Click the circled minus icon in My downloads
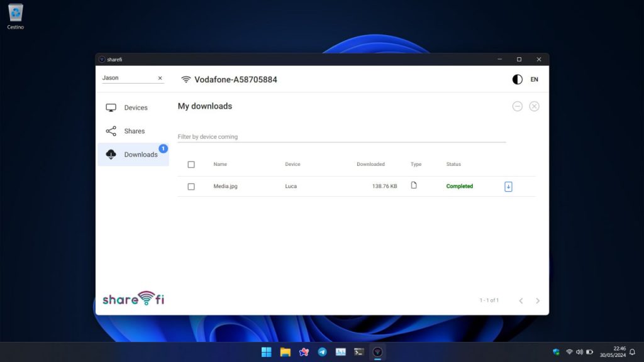644x362 pixels. [517, 106]
